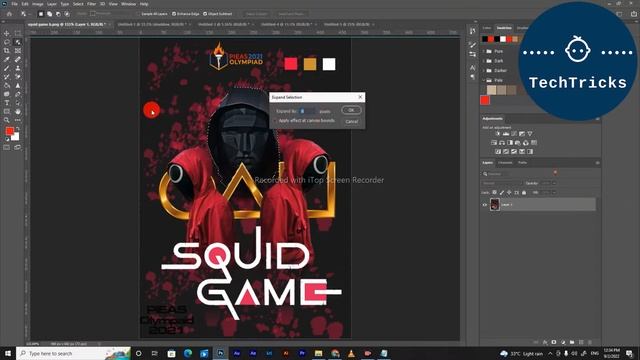The width and height of the screenshot is (640, 360).
Task: Expand the Pure swatch folder
Action: point(484,51)
